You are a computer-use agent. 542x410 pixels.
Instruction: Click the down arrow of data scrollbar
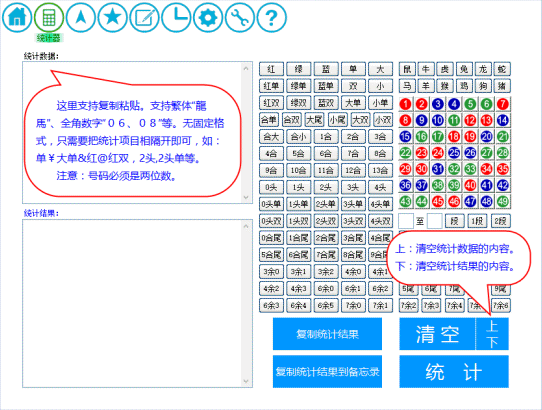tap(246, 197)
